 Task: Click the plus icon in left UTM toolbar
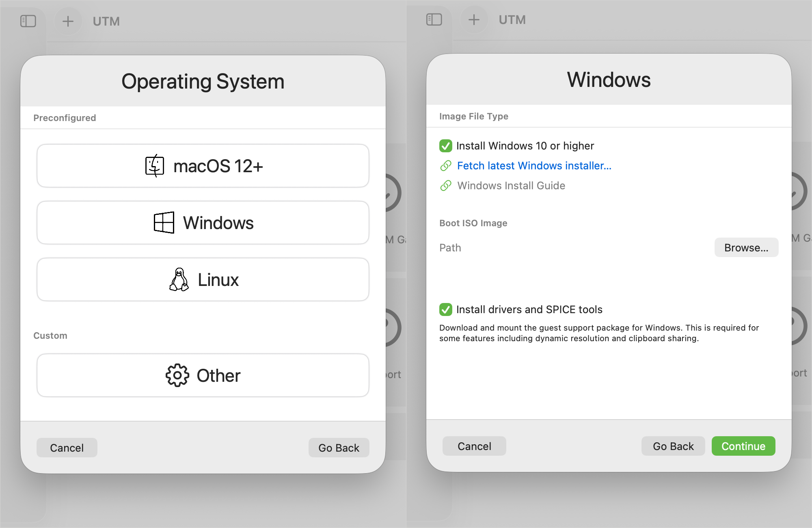click(x=68, y=21)
